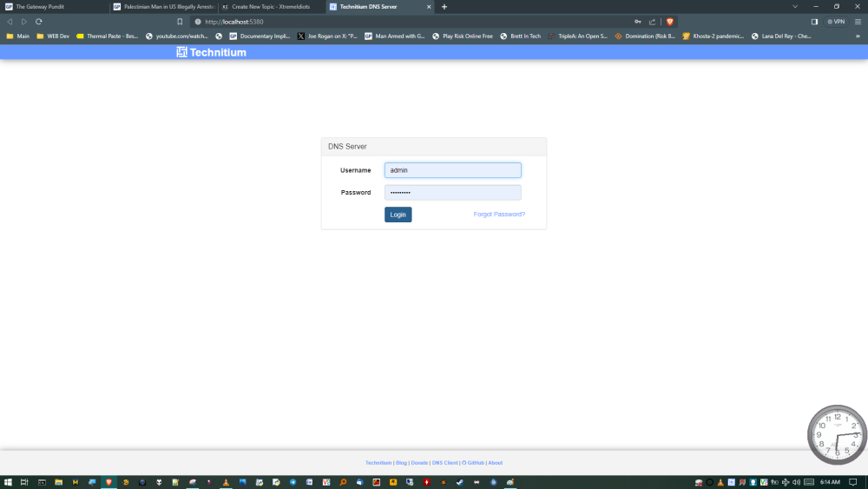Switch to Create New Topic tab
Image resolution: width=868 pixels, height=489 pixels.
(x=265, y=6)
